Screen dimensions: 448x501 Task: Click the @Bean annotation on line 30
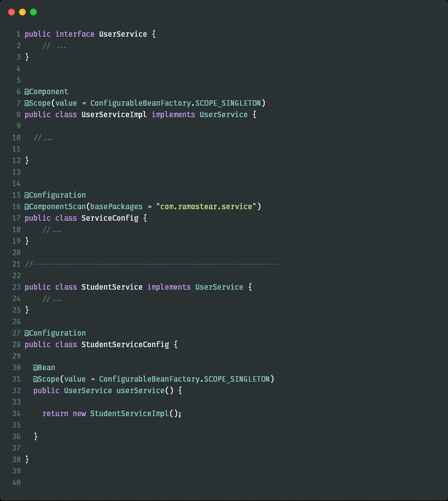pos(44,368)
